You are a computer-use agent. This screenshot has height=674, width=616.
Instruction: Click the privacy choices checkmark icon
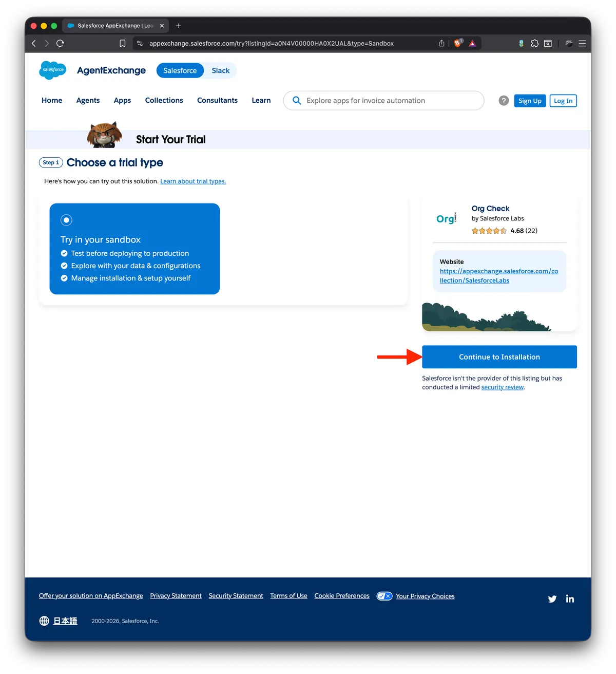[x=384, y=596]
